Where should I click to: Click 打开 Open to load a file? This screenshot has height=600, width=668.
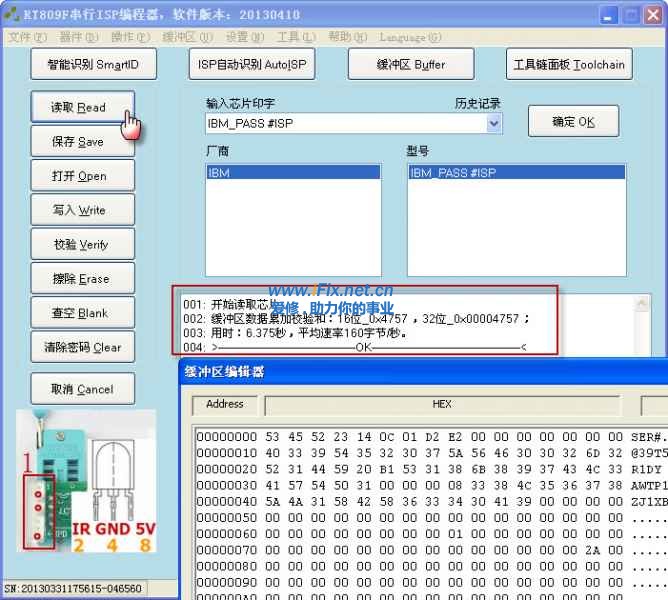(78, 176)
